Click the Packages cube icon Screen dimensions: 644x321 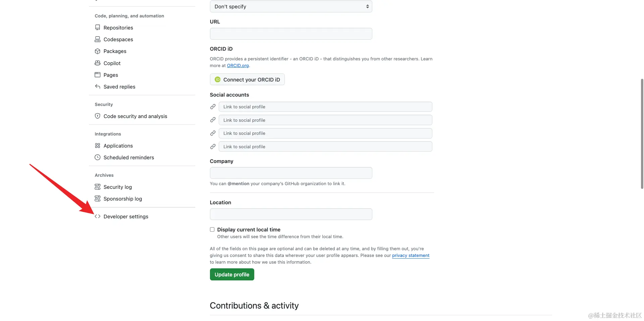(x=98, y=51)
